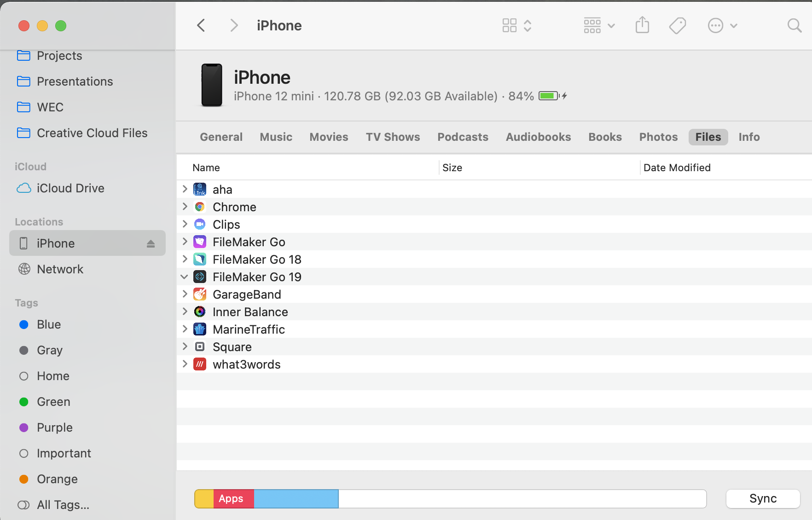Select the aha app icon
This screenshot has width=812, height=520.
click(200, 189)
